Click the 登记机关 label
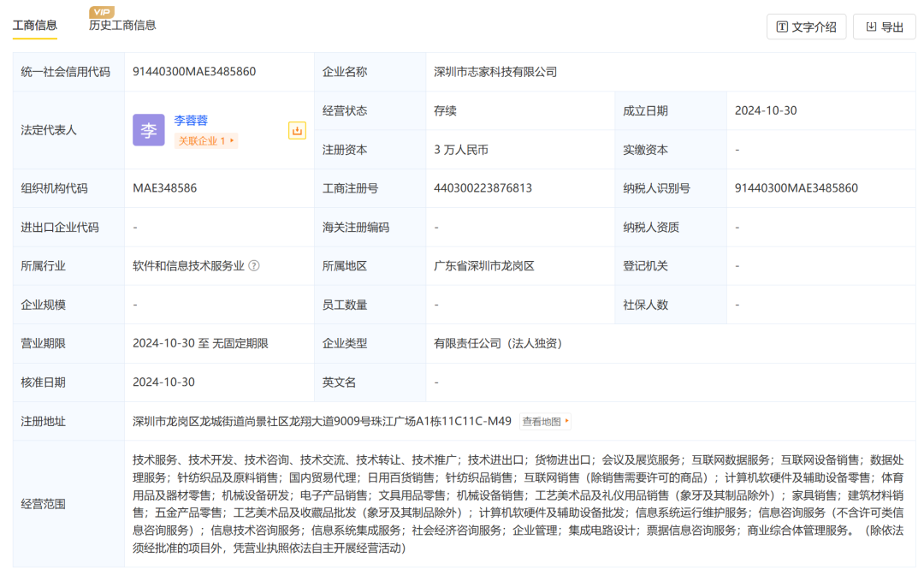The image size is (924, 569). pyautogui.click(x=645, y=266)
